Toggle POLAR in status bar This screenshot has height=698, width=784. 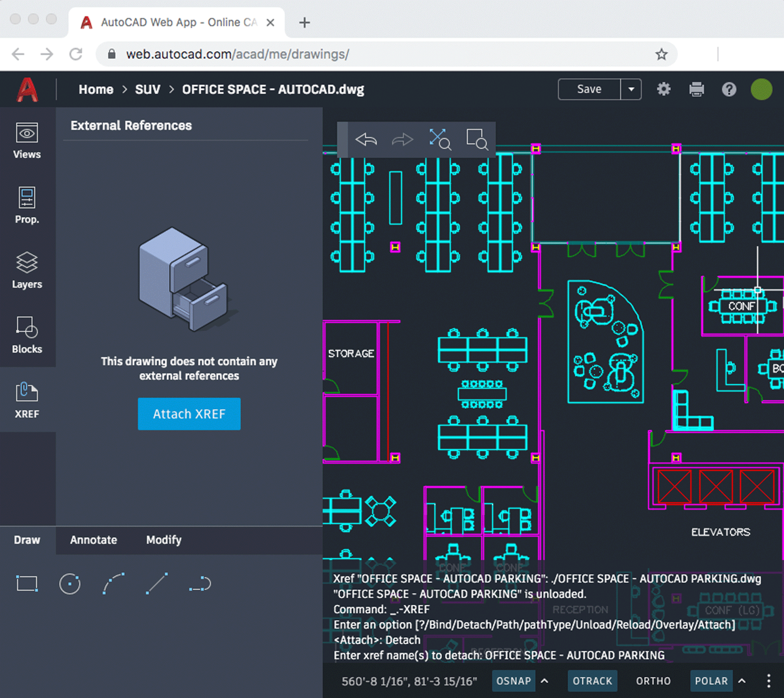tap(711, 681)
